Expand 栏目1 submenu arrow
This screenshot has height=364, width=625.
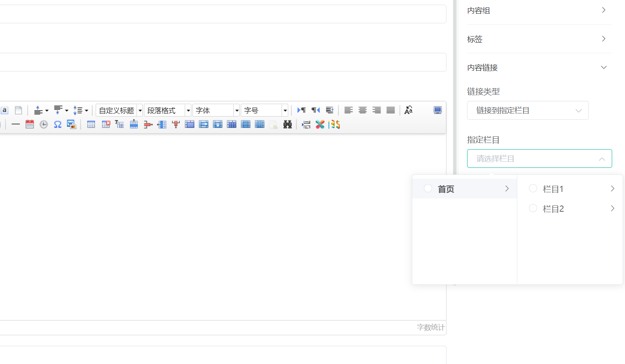coord(613,188)
